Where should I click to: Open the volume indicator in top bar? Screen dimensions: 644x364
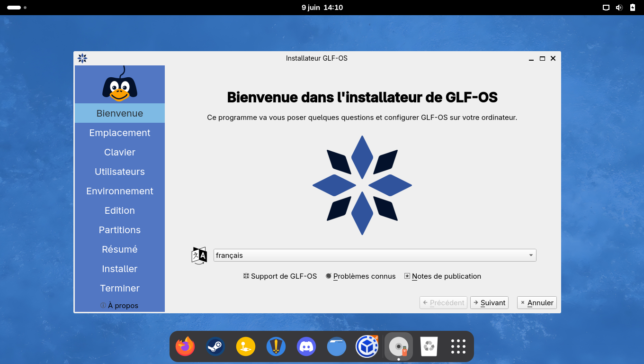point(619,8)
